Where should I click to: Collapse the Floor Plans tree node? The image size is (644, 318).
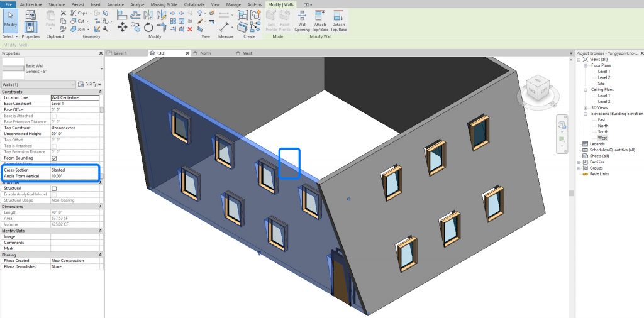pos(585,65)
